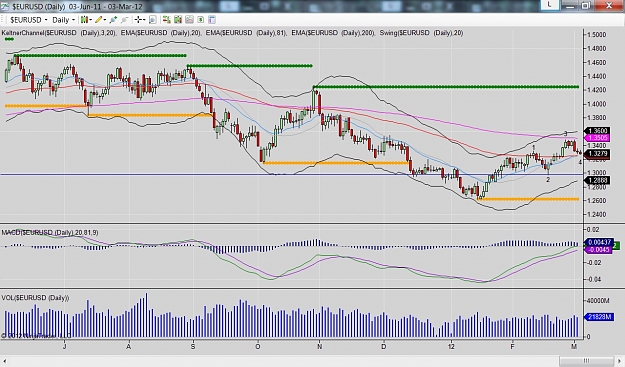Click the N month label on time axis
Image resolution: width=625 pixels, height=367 pixels.
[x=320, y=347]
